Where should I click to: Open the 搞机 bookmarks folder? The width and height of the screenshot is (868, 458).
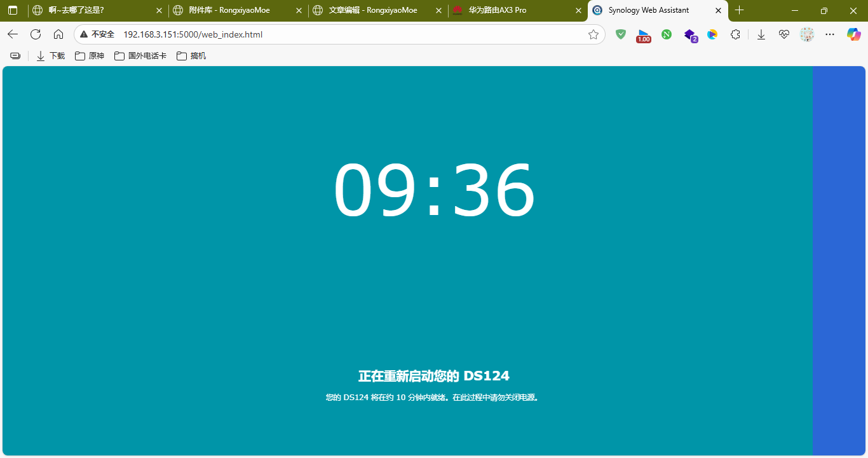click(x=191, y=56)
